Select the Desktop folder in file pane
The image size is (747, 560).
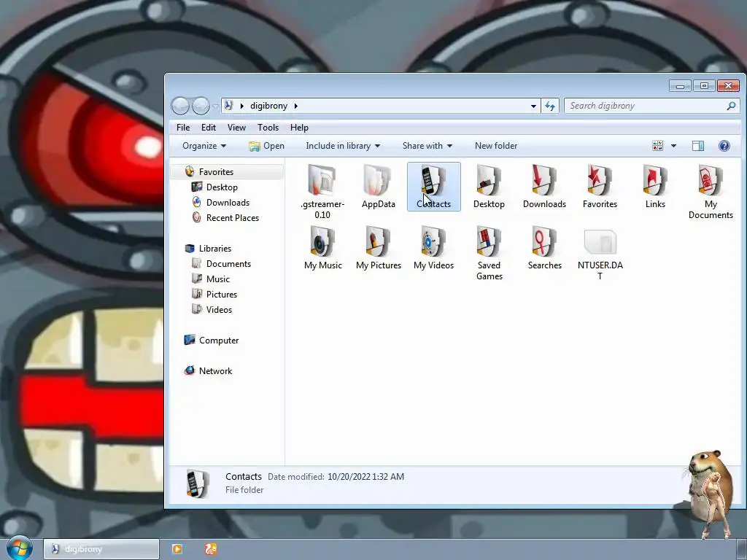[489, 181]
